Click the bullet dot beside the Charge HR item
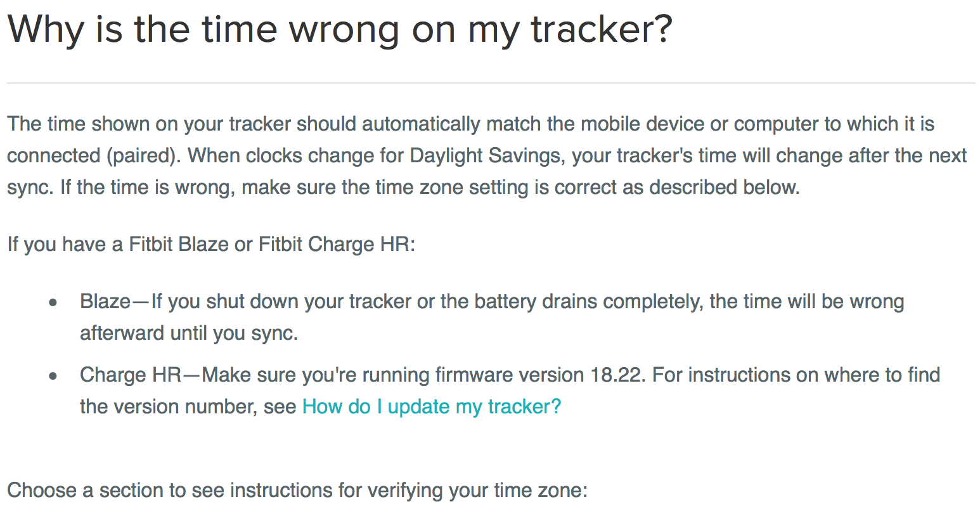The image size is (980, 511). (55, 376)
